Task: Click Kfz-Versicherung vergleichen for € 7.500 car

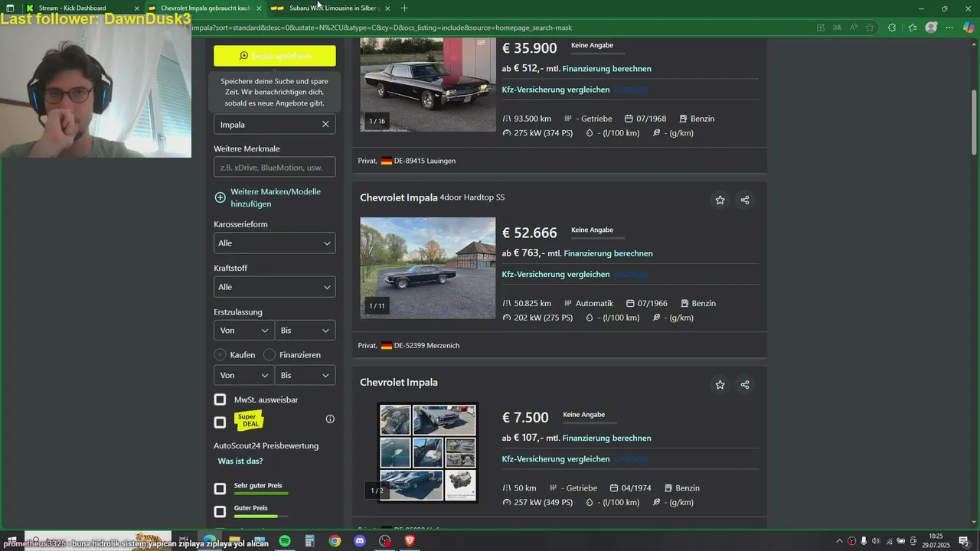Action: pos(556,459)
